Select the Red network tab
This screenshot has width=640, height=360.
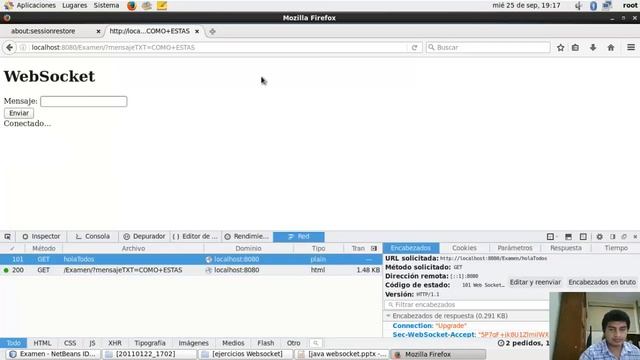(299, 236)
